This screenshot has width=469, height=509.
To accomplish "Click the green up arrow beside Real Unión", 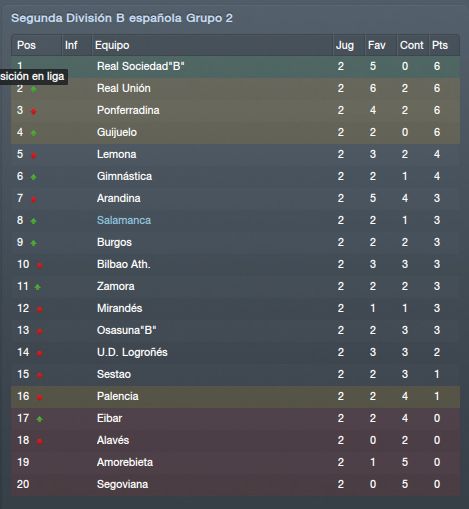I will tap(34, 89).
